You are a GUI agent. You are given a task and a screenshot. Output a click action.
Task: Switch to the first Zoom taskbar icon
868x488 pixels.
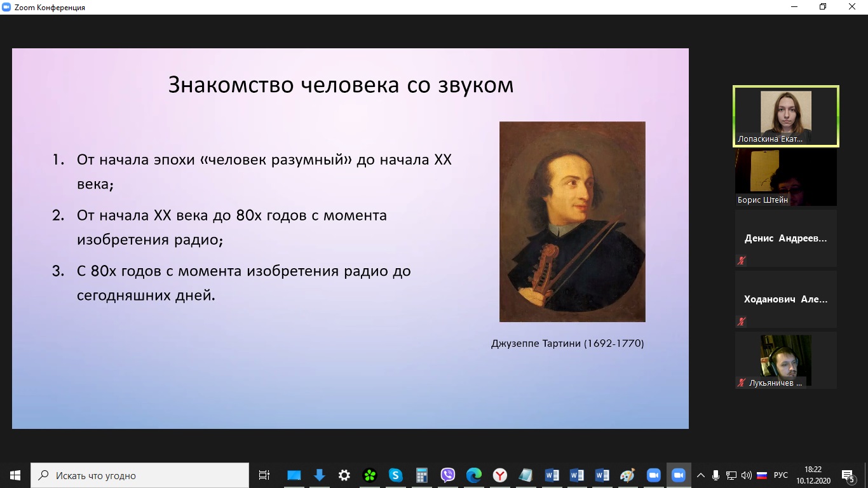[653, 475]
